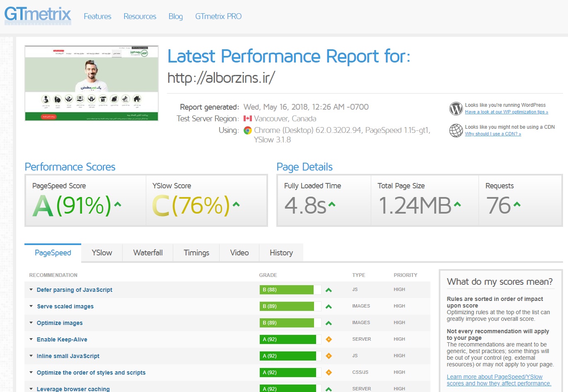
Task: Click the A (91%) PageSpeed score
Action: pyautogui.click(x=72, y=205)
